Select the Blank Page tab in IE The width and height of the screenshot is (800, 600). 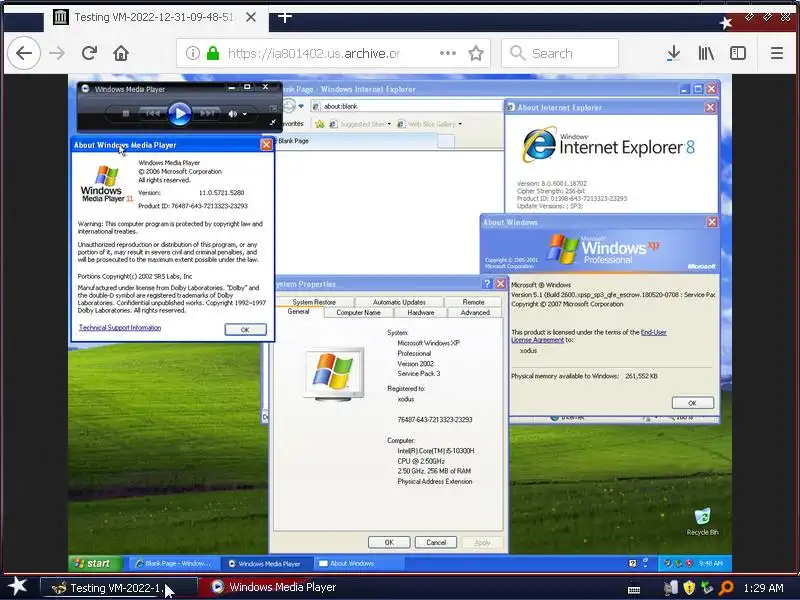357,141
